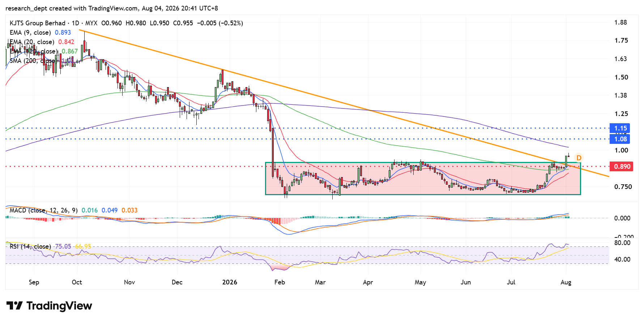This screenshot has width=644, height=322.
Task: Click the −0.005 (−0.52%) change value
Action: click(x=220, y=23)
